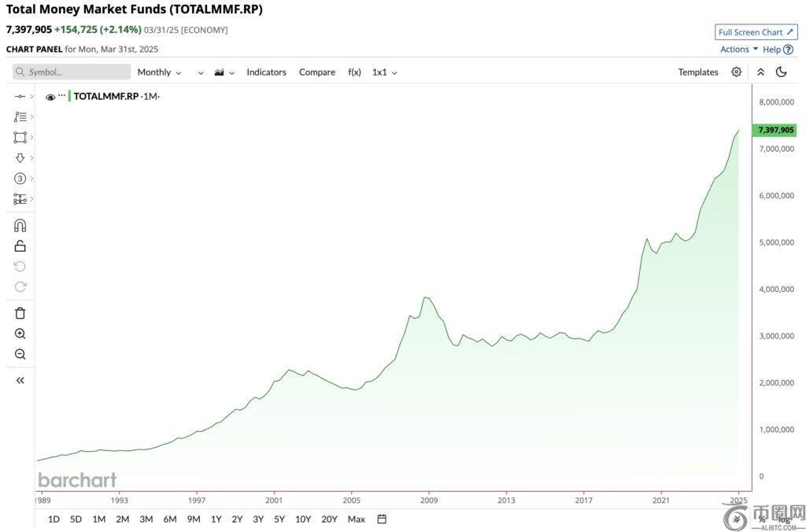Zoom in with the magnifier plus icon
Screen dimensions: 806x532
tap(20, 334)
